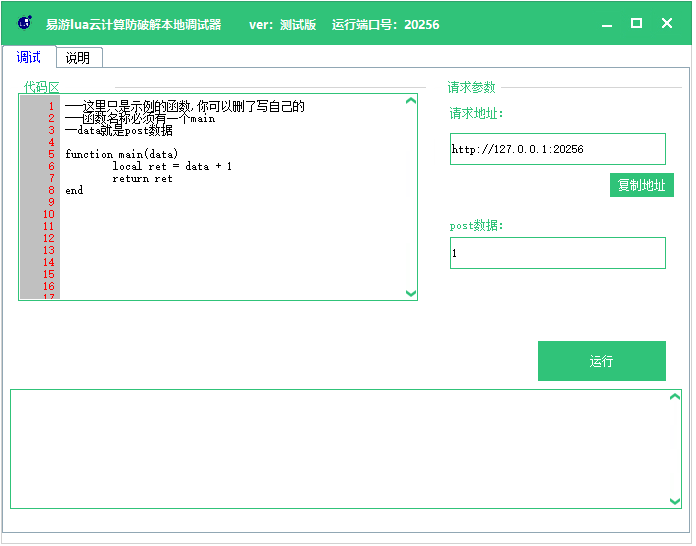The image size is (696, 546).
Task: Click comment line mentioning 函数名称必须有一个main
Action: click(x=140, y=119)
